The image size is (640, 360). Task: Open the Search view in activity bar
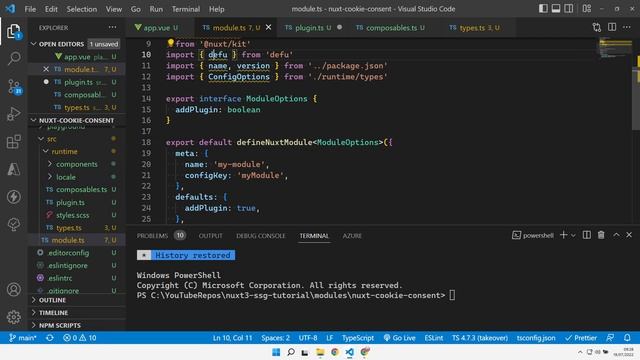[14, 58]
